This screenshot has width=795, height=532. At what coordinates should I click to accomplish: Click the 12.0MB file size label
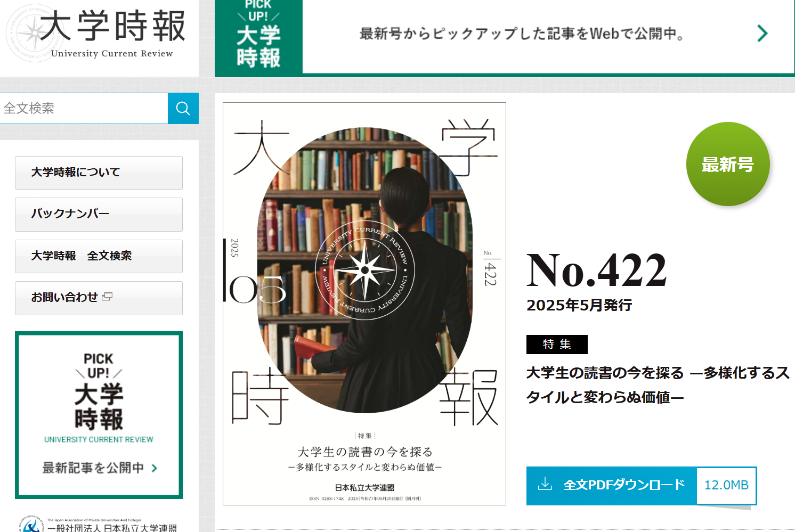click(726, 485)
